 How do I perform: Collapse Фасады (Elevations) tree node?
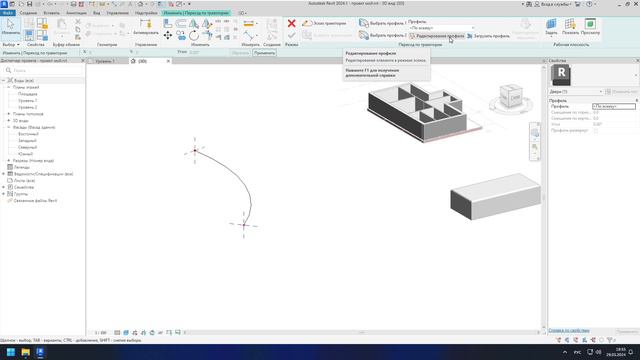coord(9,127)
